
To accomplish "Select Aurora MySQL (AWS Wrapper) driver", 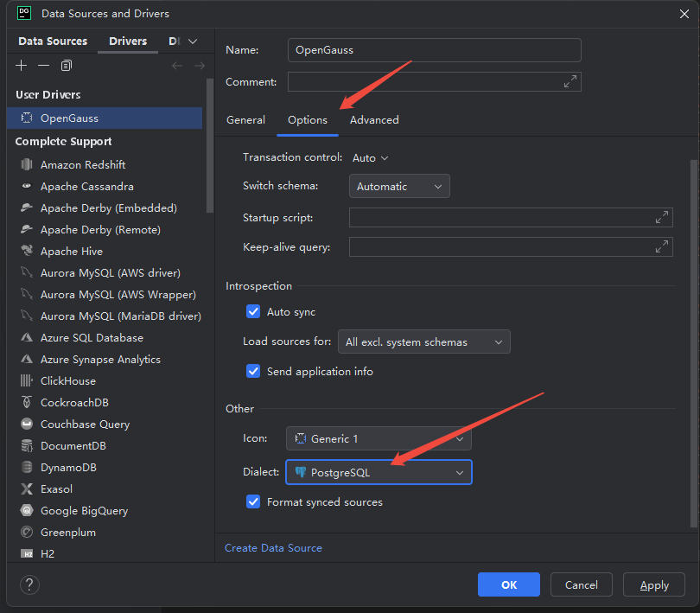I will (105, 295).
